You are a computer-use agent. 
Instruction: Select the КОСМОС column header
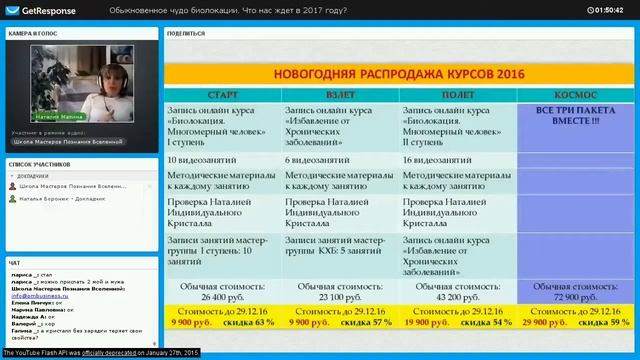coord(576,95)
